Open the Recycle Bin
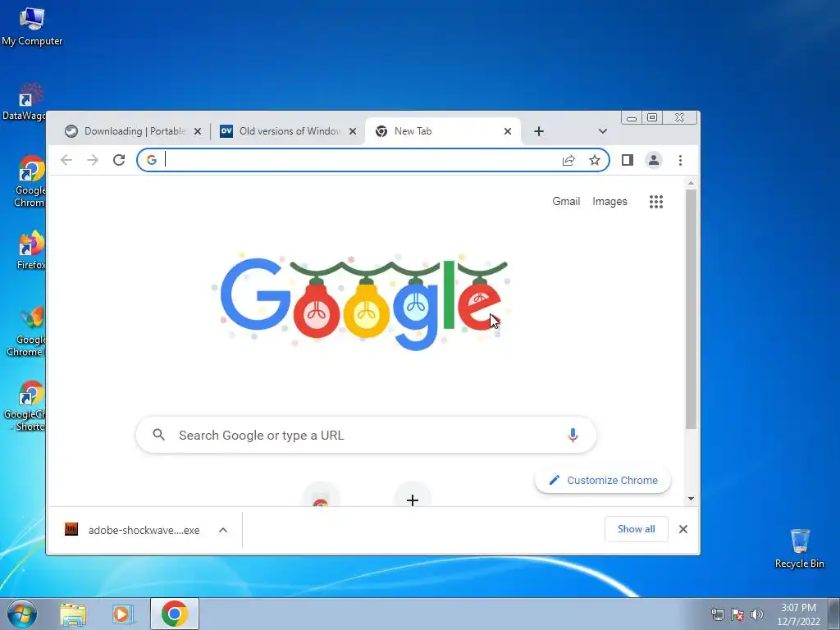The image size is (840, 630). [x=799, y=549]
